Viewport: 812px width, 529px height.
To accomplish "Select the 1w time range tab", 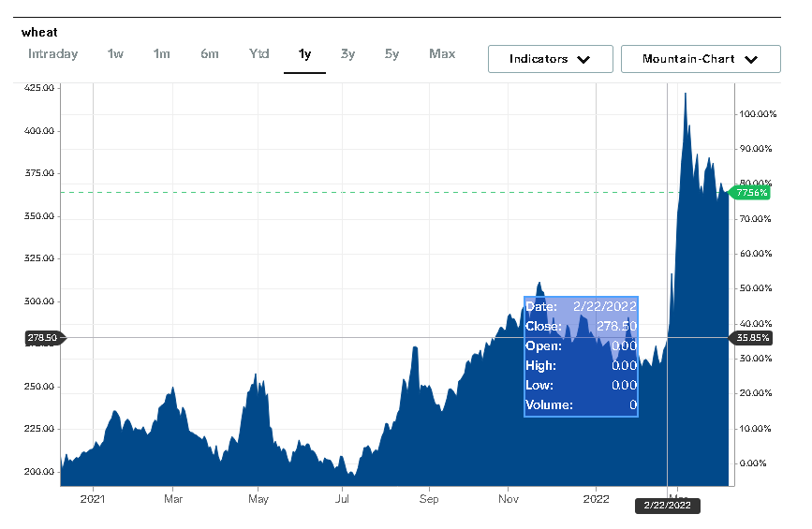I will coord(115,54).
